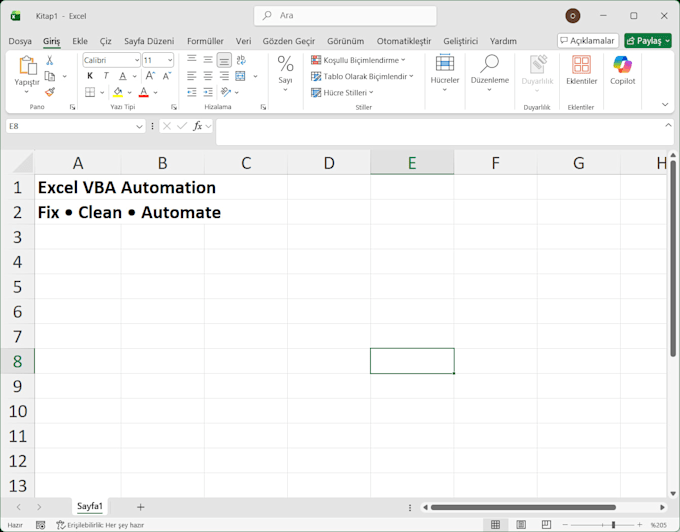Open the Copilot icon
The width and height of the screenshot is (680, 532).
click(622, 65)
